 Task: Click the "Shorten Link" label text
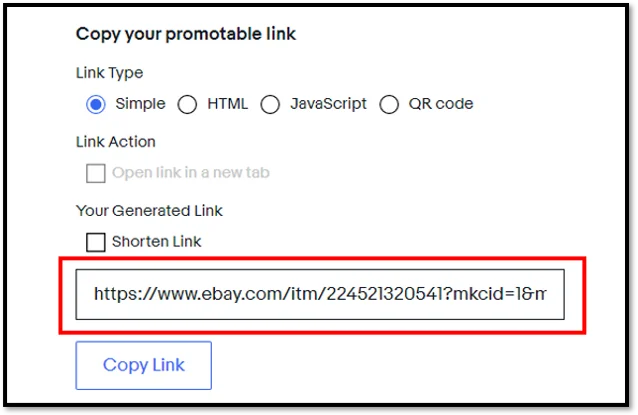pyautogui.click(x=156, y=242)
